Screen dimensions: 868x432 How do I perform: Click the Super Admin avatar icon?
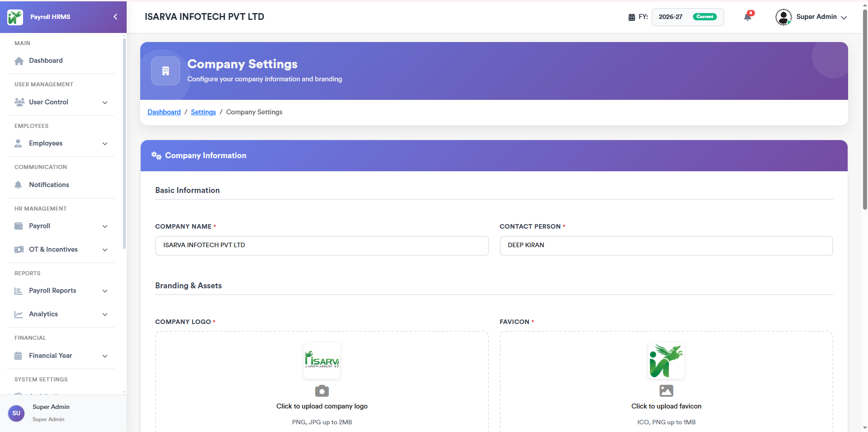pyautogui.click(x=783, y=17)
